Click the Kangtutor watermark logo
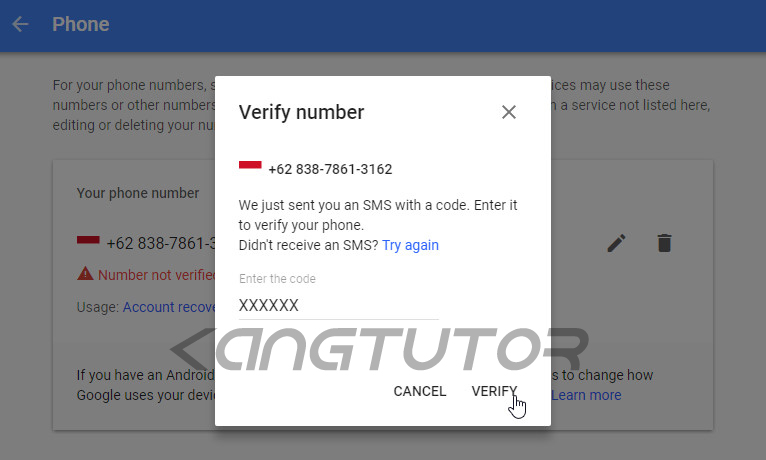766x460 pixels. click(379, 349)
